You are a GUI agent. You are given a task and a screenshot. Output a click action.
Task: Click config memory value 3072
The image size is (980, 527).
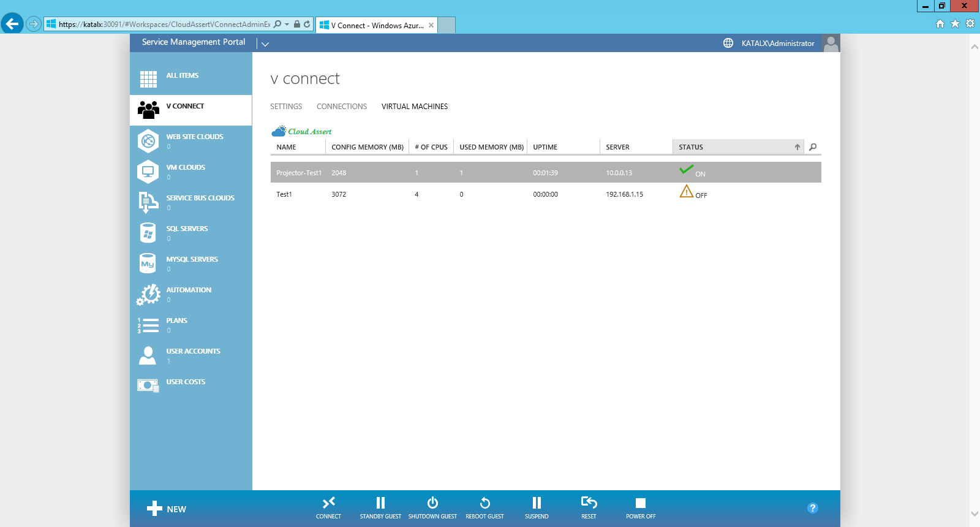pos(339,194)
